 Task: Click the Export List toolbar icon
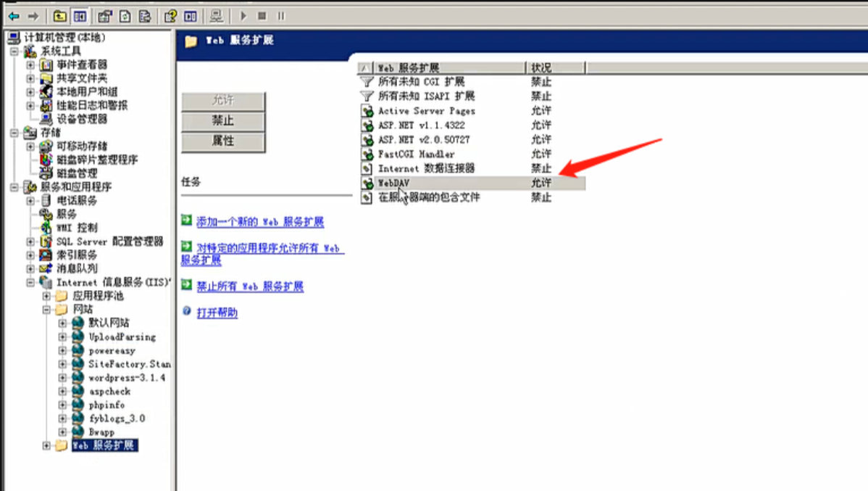(145, 16)
